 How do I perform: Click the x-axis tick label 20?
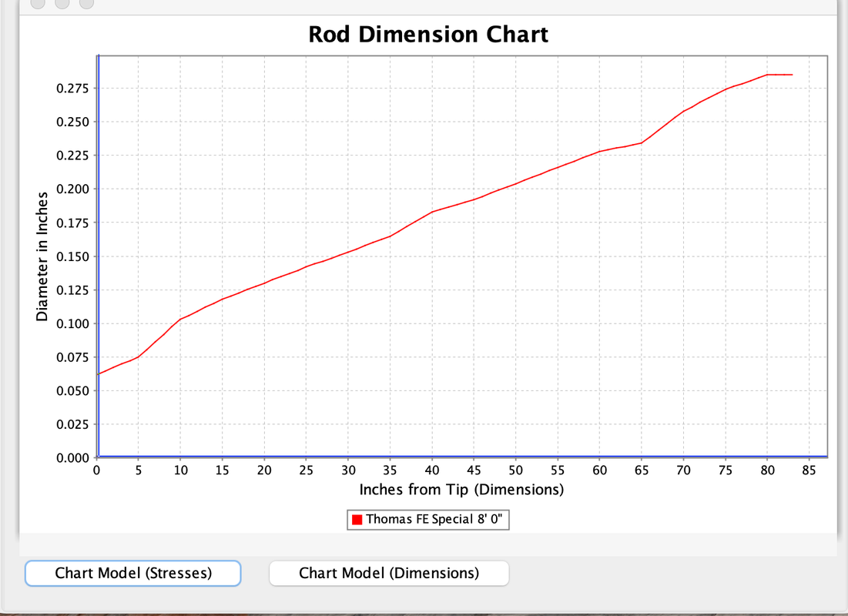coord(264,470)
